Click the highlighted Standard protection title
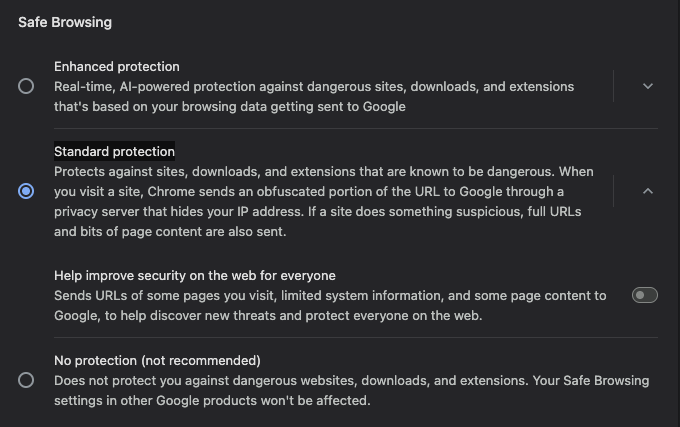The image size is (680, 427). (x=114, y=152)
